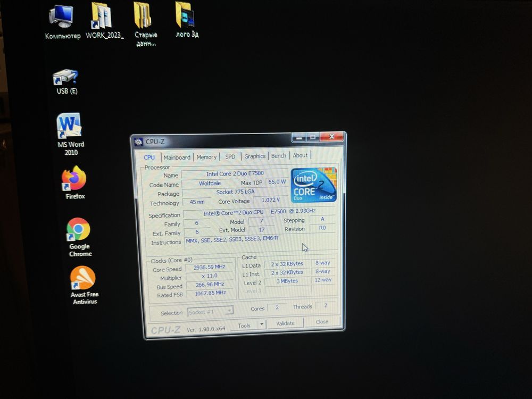The height and width of the screenshot is (399, 532).
Task: Switch to the About tab
Action: tap(300, 155)
